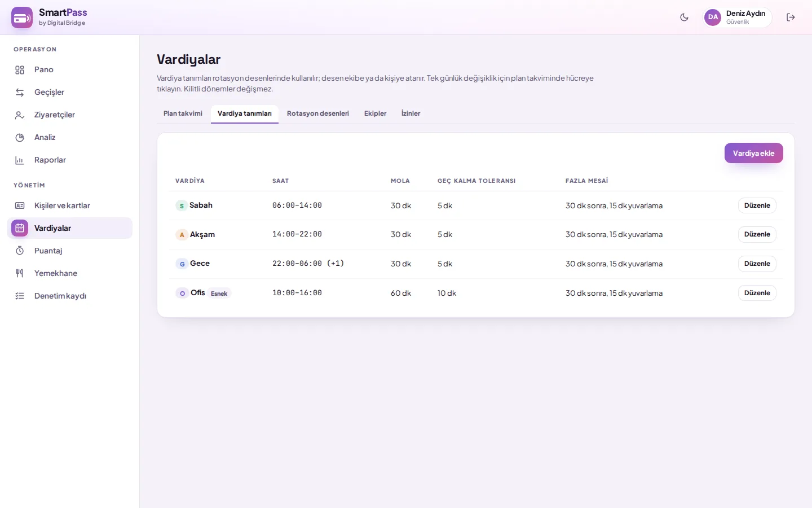Click the Ziyaretçiler person icon
This screenshot has height=508, width=812.
point(20,115)
